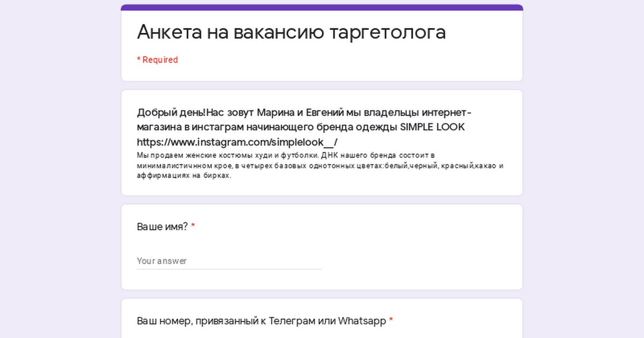Click the "Your answer" field under Ваше имя
This screenshot has width=644, height=338.
coord(229,261)
